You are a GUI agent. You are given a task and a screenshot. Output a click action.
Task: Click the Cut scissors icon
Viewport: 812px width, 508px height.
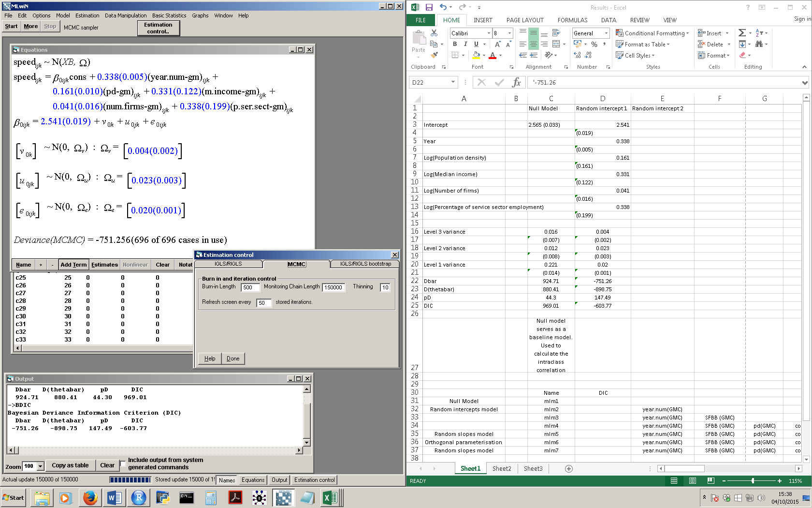(x=434, y=33)
